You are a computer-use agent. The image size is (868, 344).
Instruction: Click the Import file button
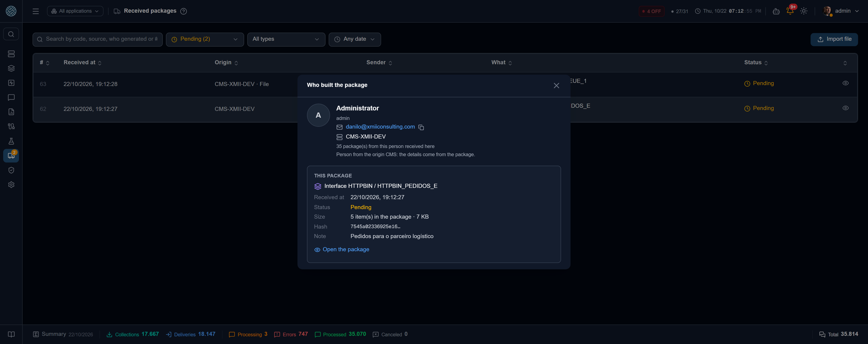coord(834,39)
